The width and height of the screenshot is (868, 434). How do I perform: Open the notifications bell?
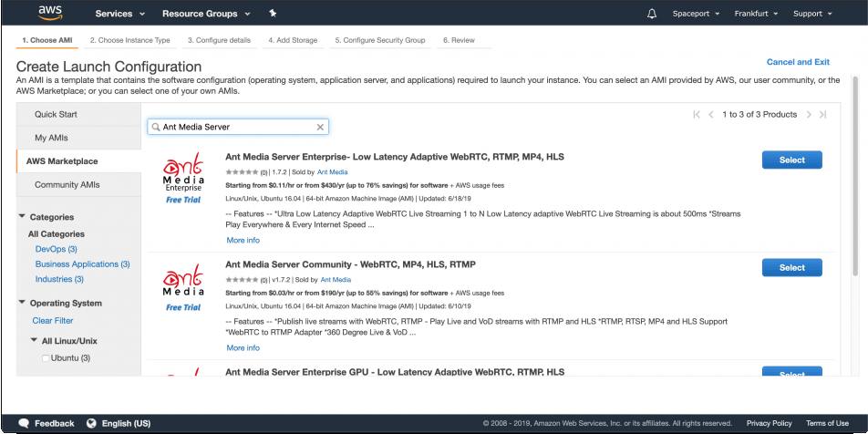click(x=652, y=14)
